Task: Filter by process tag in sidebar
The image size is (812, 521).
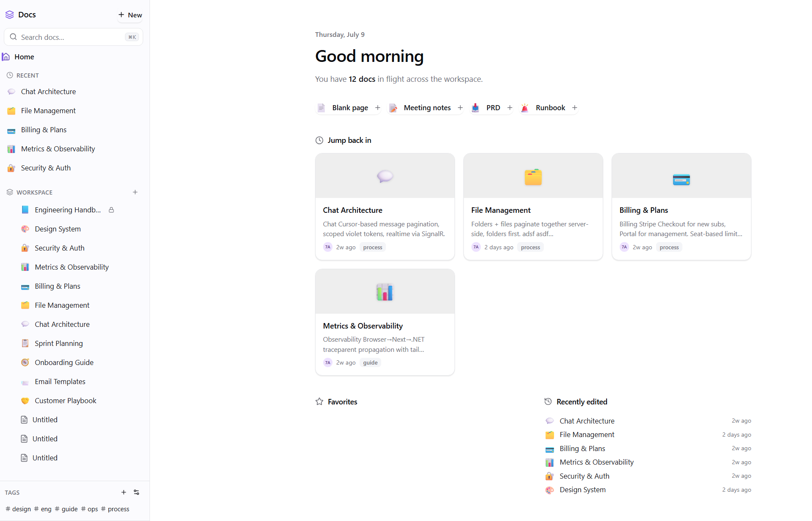Action: click(115, 509)
